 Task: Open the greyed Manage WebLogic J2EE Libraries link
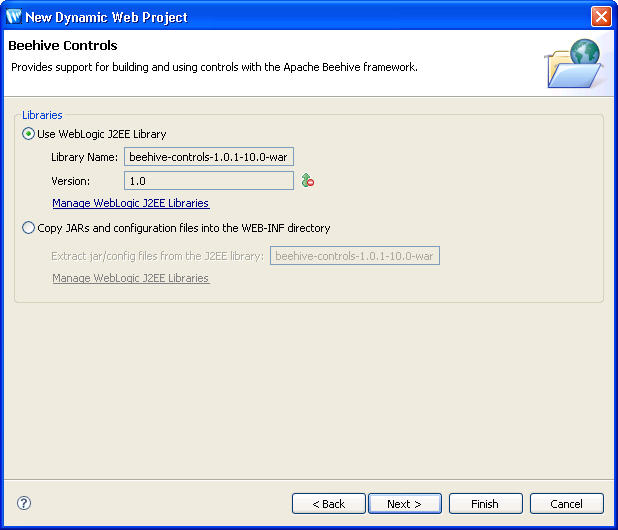coord(130,278)
